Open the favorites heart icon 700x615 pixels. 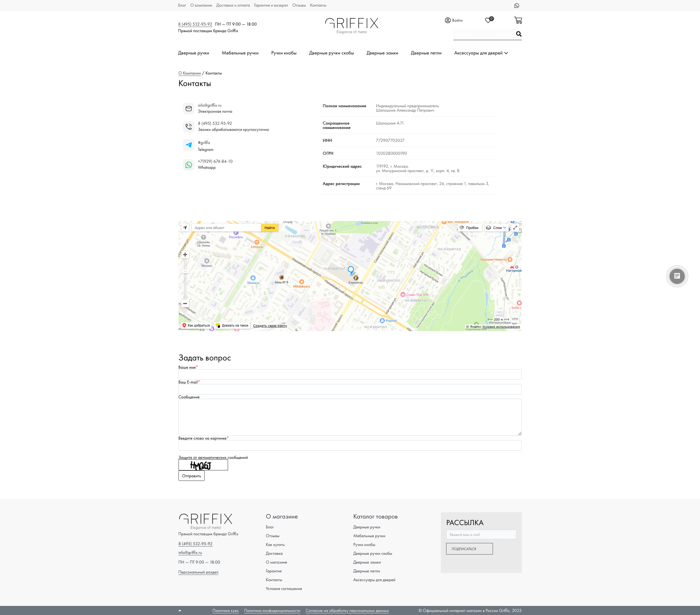[488, 21]
